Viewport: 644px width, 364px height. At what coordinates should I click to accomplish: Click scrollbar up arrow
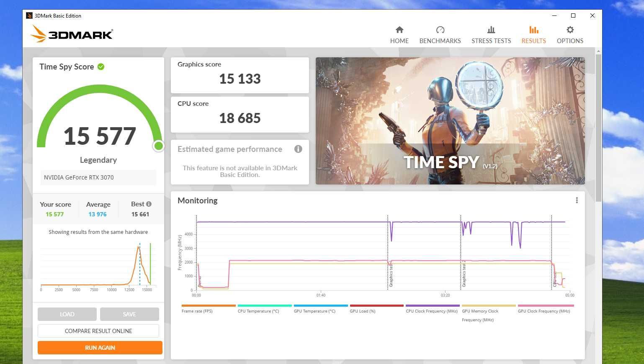[x=598, y=51]
